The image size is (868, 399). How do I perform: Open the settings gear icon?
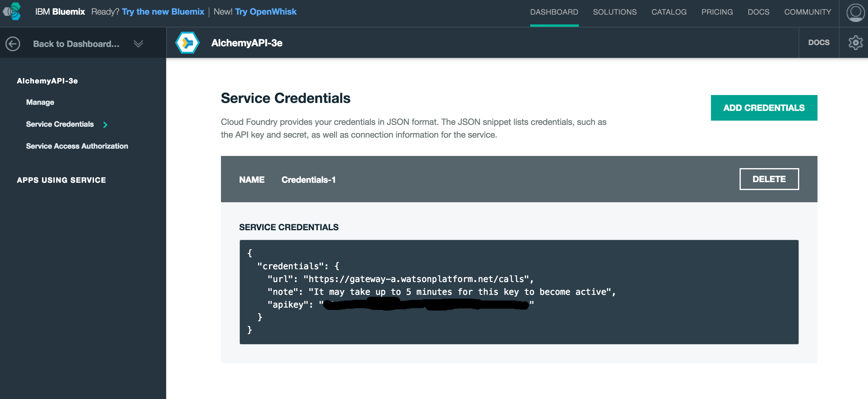coord(855,43)
